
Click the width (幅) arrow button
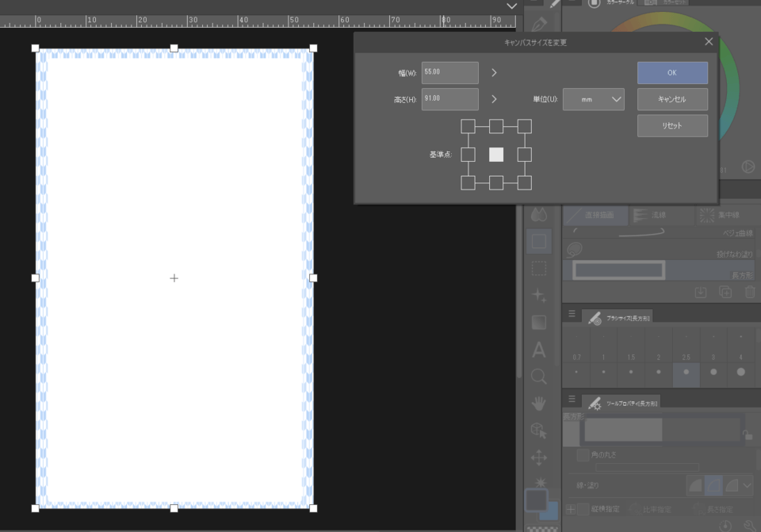494,73
